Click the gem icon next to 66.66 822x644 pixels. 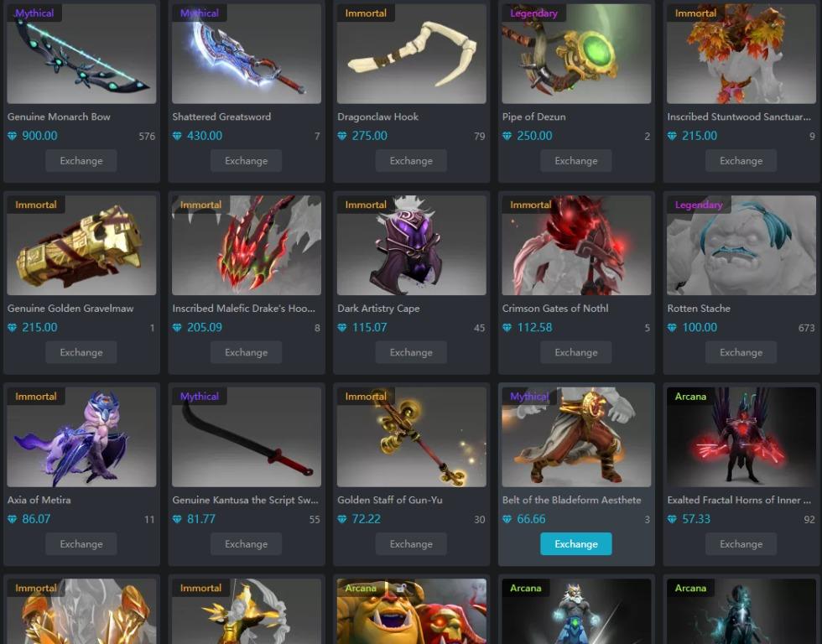(507, 519)
